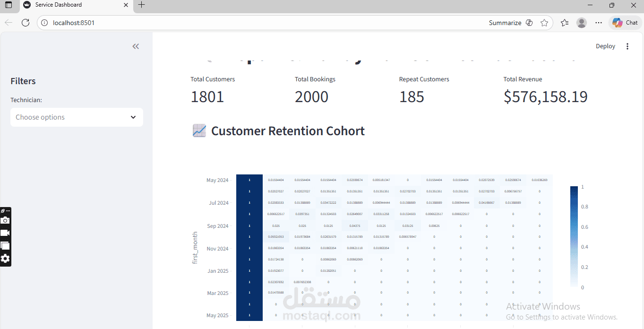644x329 pixels.
Task: Click the Jan 2025 heatmap row label
Action: 218,271
